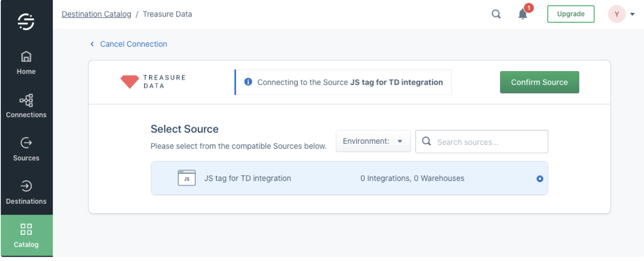Click the user avatar Y
The width and height of the screenshot is (644, 261).
[x=616, y=14]
